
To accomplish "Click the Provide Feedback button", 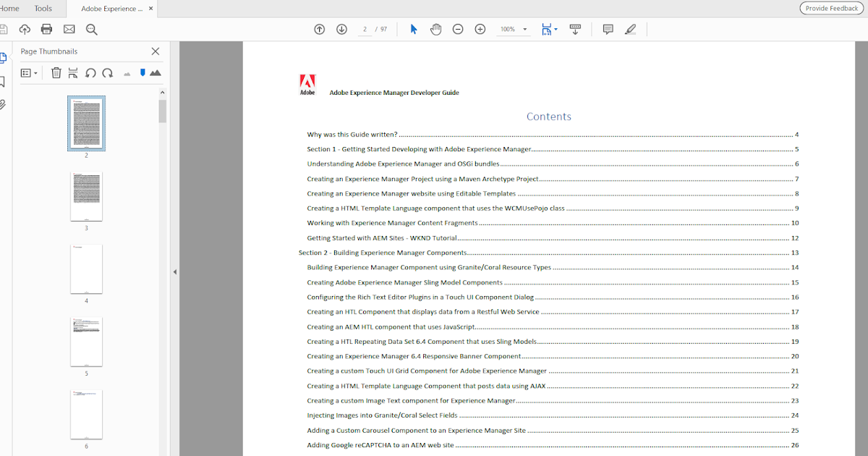I will 831,8.
